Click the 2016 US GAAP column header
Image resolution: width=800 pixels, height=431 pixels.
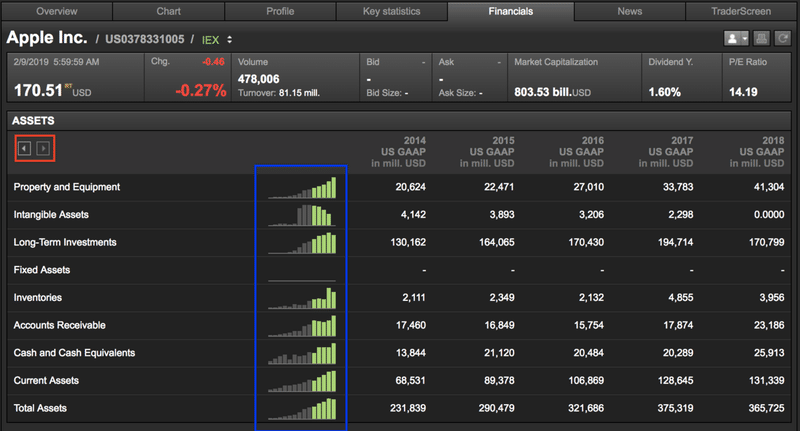(x=576, y=151)
